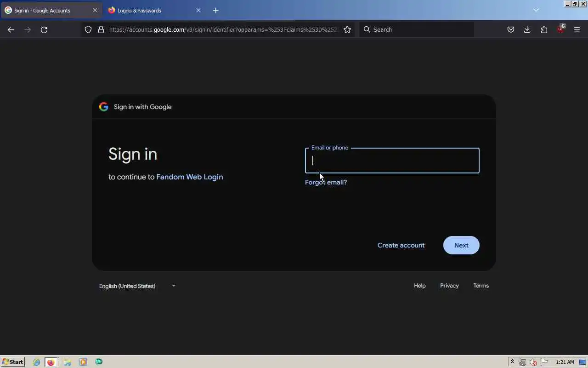
Task: Open the Windows Start menu
Action: point(12,362)
